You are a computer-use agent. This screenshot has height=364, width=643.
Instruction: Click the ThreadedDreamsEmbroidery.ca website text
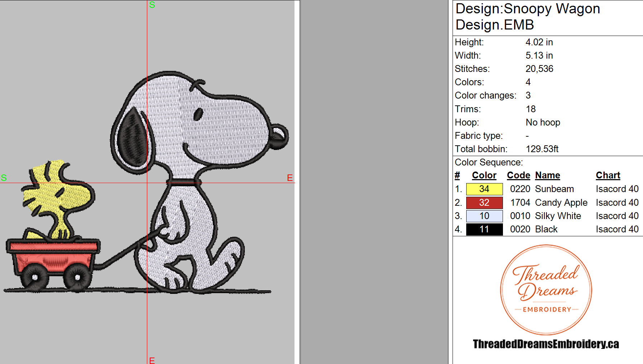pos(546,344)
